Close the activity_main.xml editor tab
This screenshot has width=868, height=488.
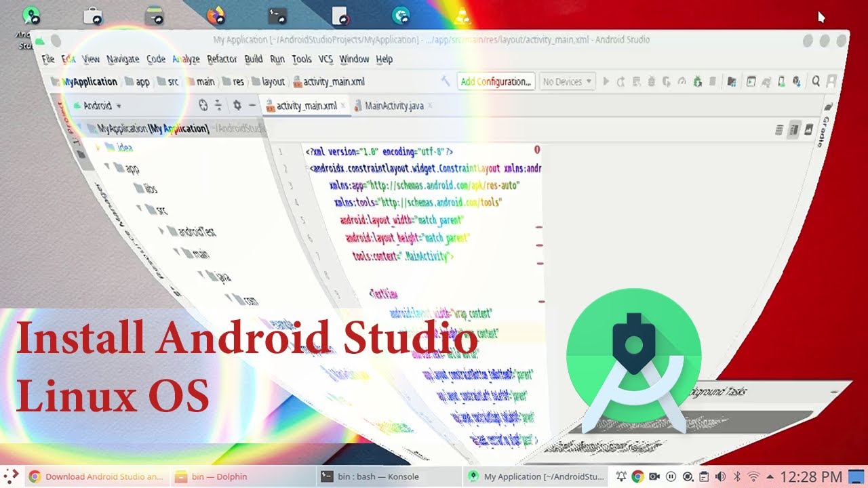click(343, 106)
